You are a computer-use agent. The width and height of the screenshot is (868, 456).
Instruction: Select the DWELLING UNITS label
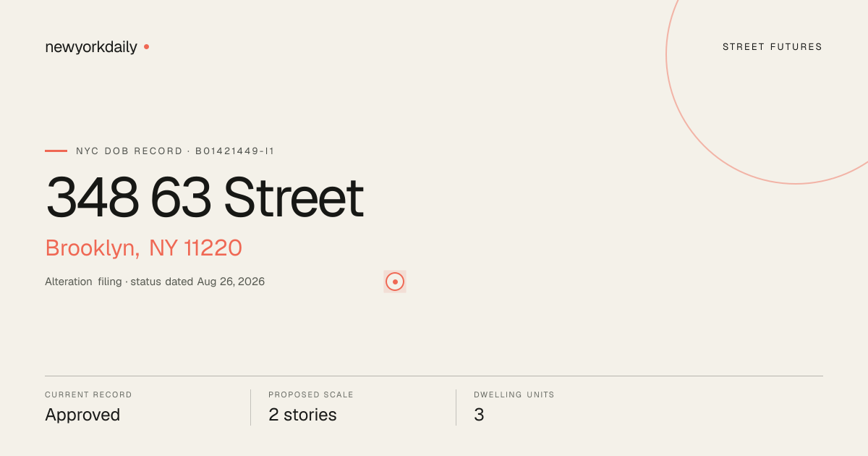[x=514, y=395]
